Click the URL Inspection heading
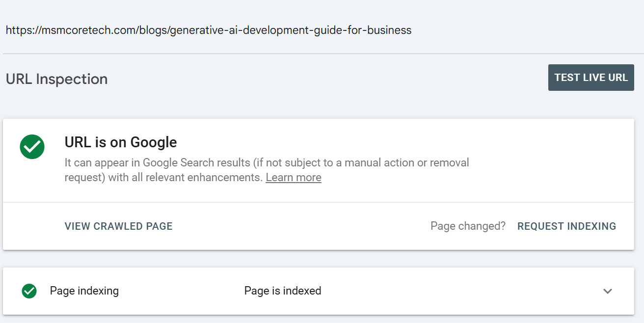 56,79
